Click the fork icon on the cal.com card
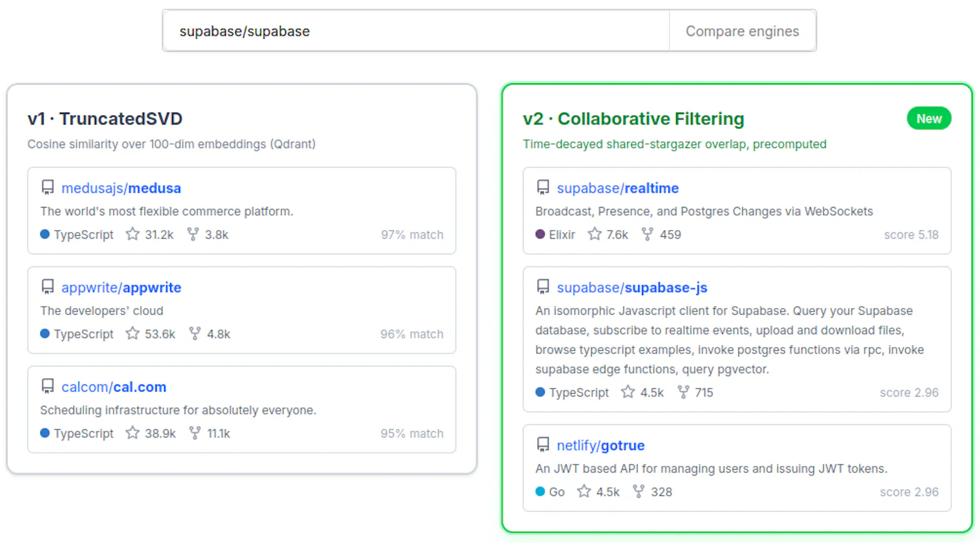The image size is (980, 543). point(195,433)
